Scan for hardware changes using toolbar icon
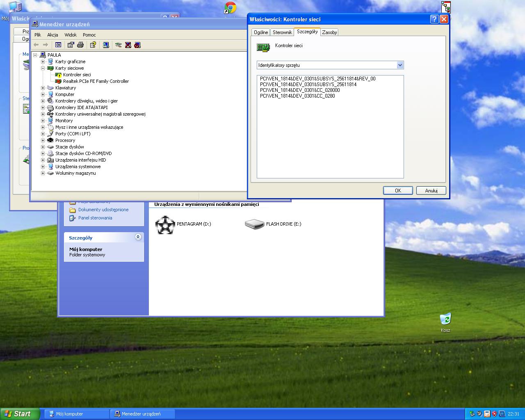The height and width of the screenshot is (420, 525). click(106, 45)
